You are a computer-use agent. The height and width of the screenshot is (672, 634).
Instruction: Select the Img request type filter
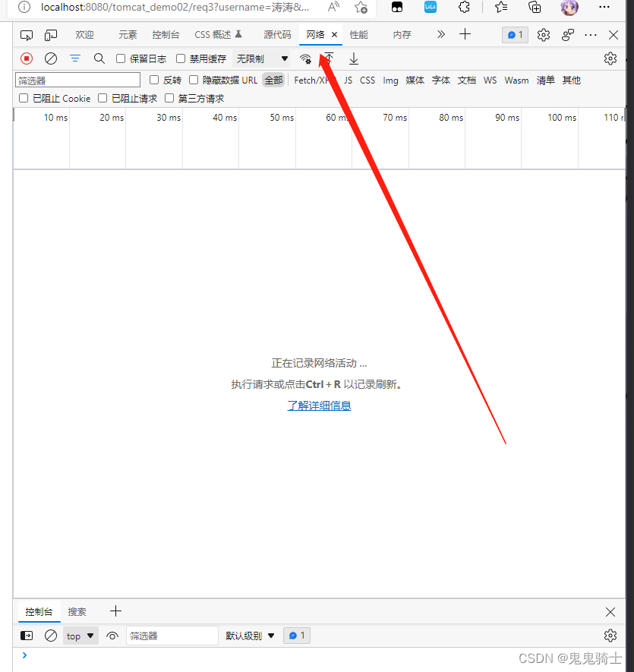point(390,80)
